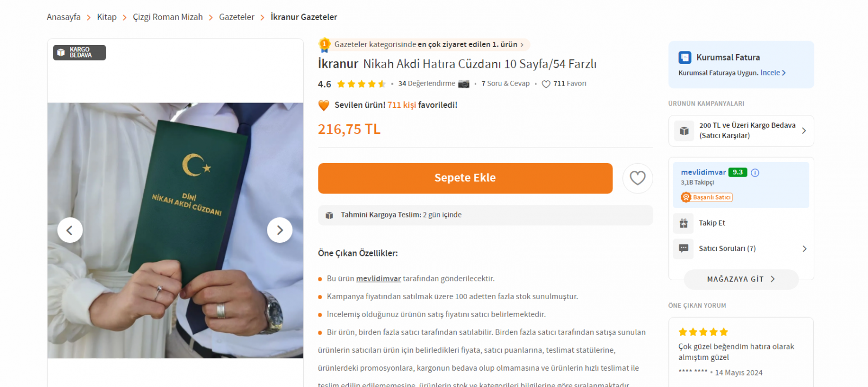
Task: Click the shipping box campaign icon
Action: click(684, 131)
